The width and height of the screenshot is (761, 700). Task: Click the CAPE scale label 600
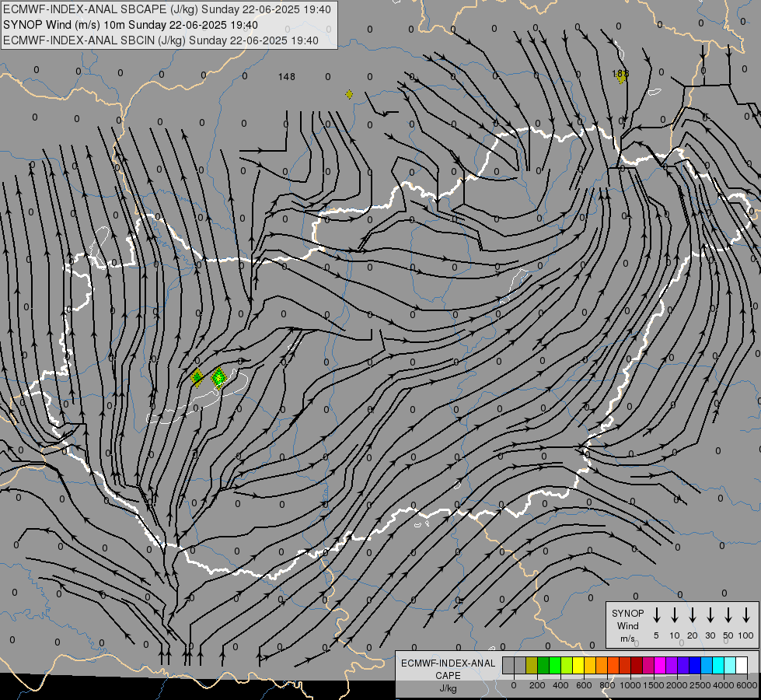coord(584,685)
